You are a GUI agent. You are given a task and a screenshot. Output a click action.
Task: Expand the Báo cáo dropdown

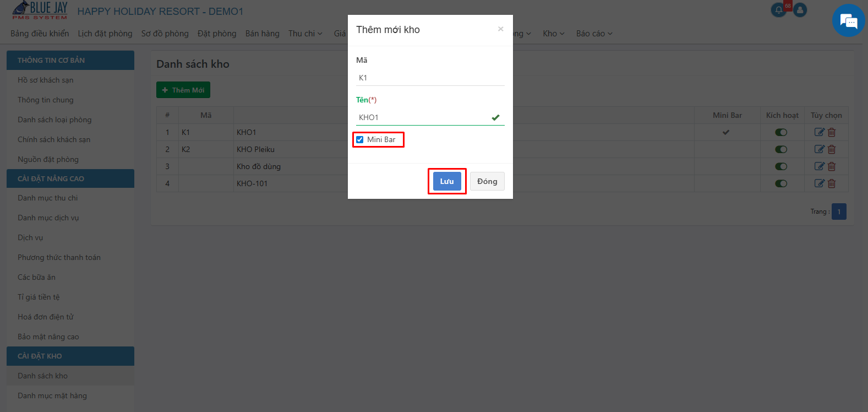(x=594, y=34)
